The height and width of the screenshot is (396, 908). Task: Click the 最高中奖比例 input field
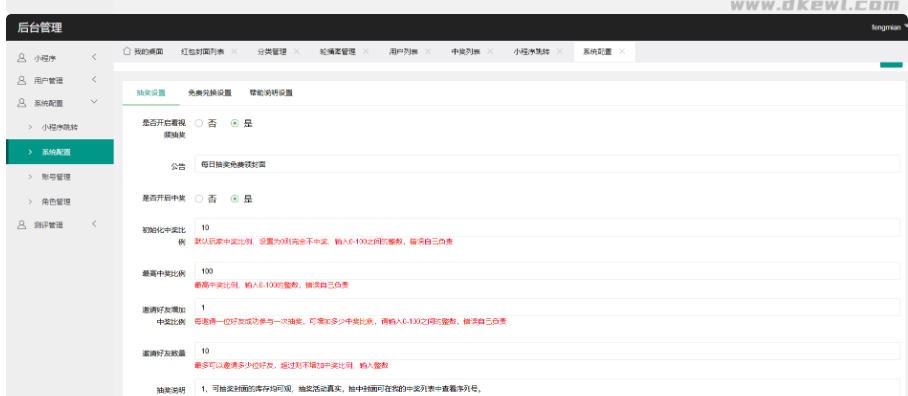point(547,271)
